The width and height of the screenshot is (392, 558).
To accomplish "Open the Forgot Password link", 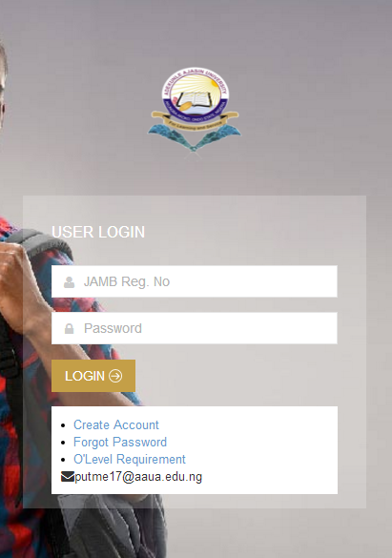I will point(120,442).
